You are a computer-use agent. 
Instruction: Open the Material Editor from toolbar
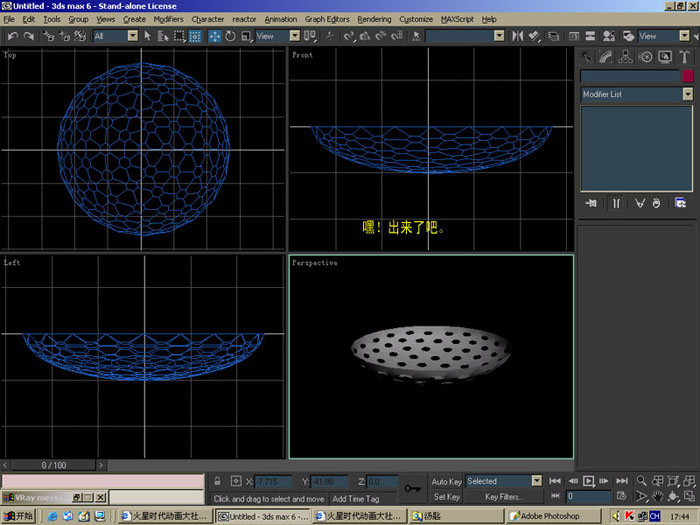tap(608, 36)
